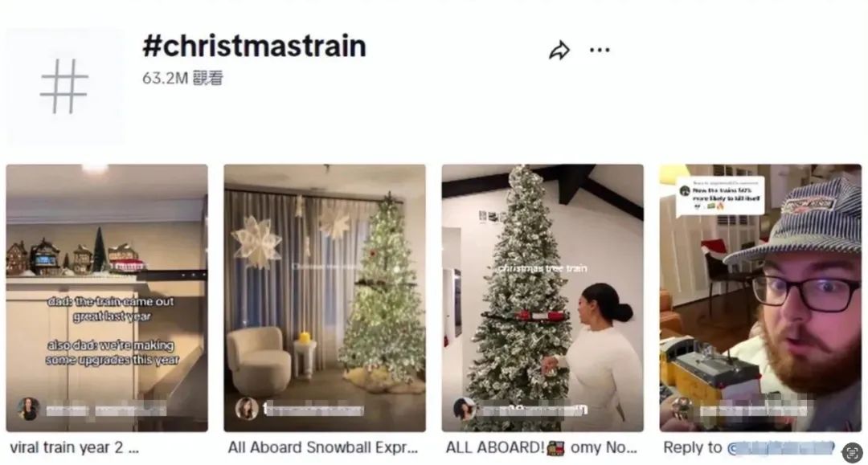This screenshot has width=868, height=465.
Task: Open the #christmastrain hashtag title
Action: tap(254, 46)
